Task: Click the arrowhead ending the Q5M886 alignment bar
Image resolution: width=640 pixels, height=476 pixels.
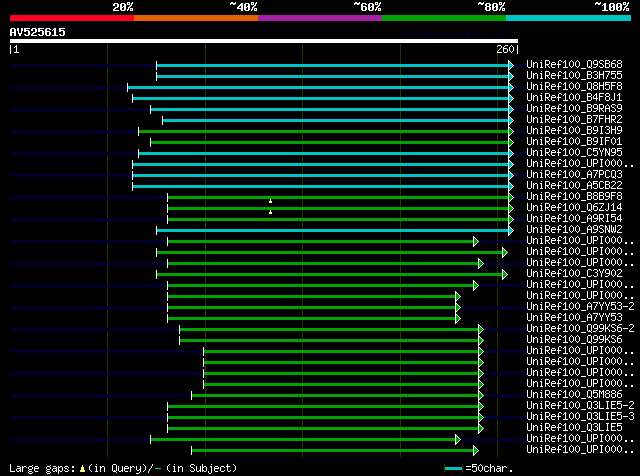Action: (481, 396)
